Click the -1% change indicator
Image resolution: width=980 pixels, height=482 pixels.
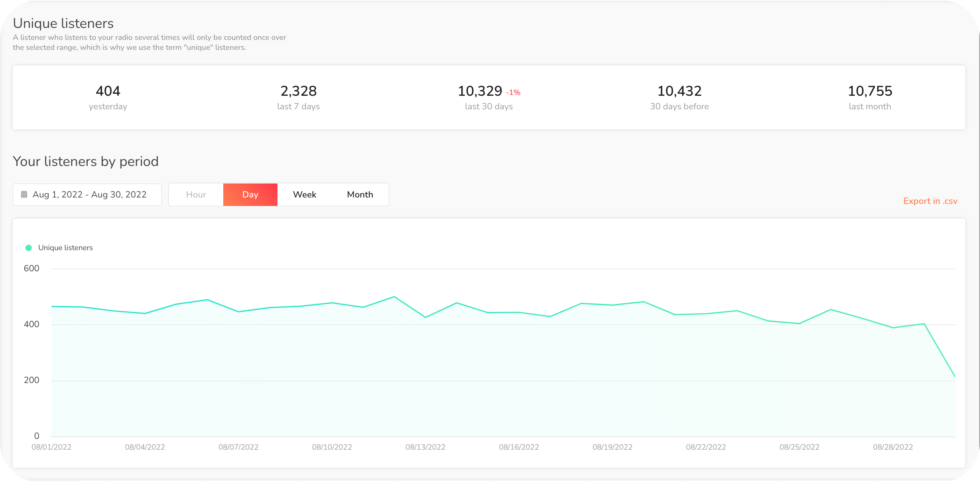click(513, 93)
